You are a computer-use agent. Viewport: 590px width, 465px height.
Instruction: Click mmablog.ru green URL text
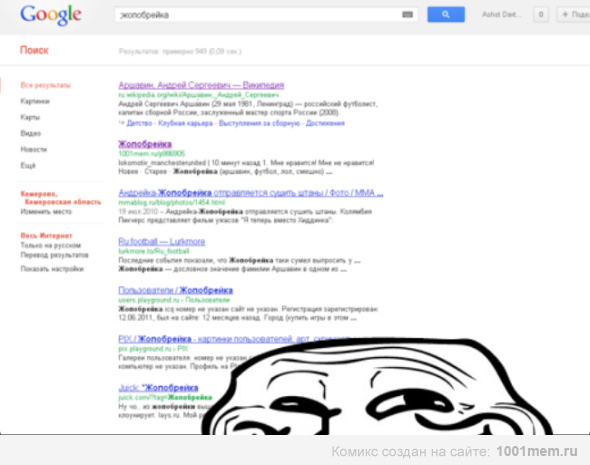172,202
